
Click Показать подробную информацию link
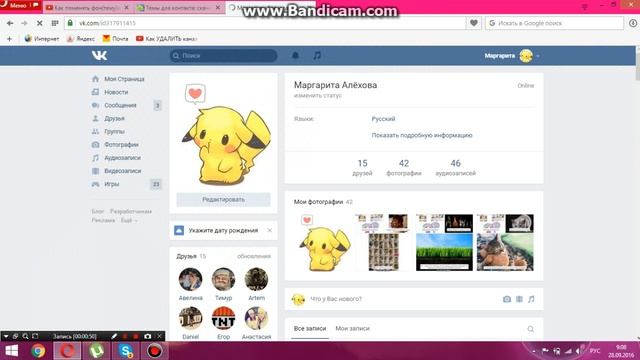(422, 135)
